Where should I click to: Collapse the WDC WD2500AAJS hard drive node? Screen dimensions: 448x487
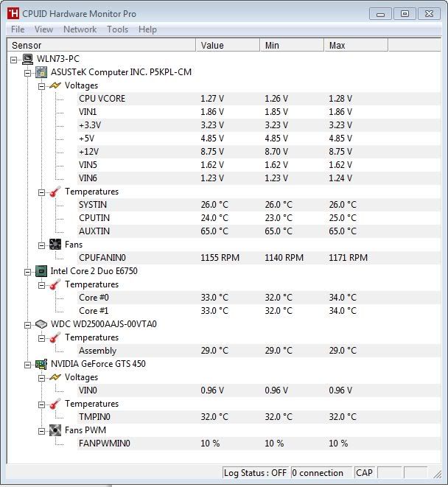tap(28, 324)
